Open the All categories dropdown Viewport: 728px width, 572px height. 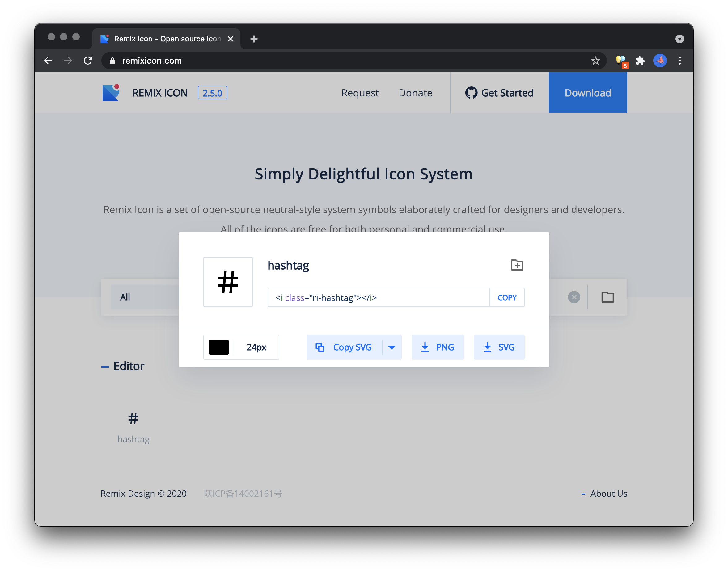(125, 297)
